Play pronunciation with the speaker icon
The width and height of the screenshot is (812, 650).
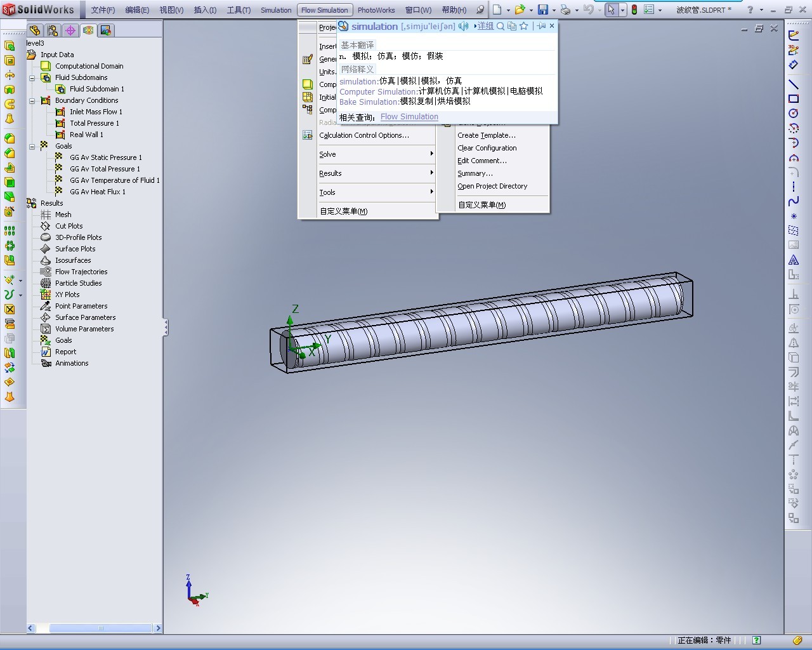pos(464,26)
